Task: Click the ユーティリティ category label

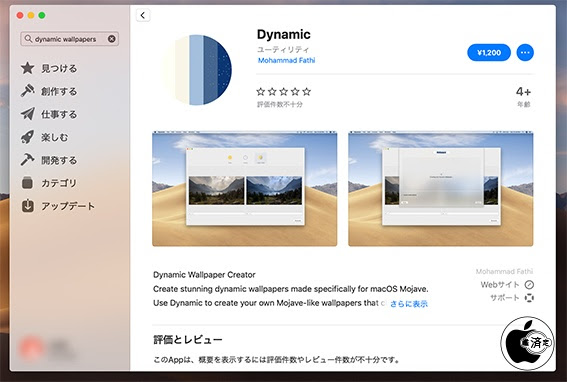Action: tap(283, 49)
